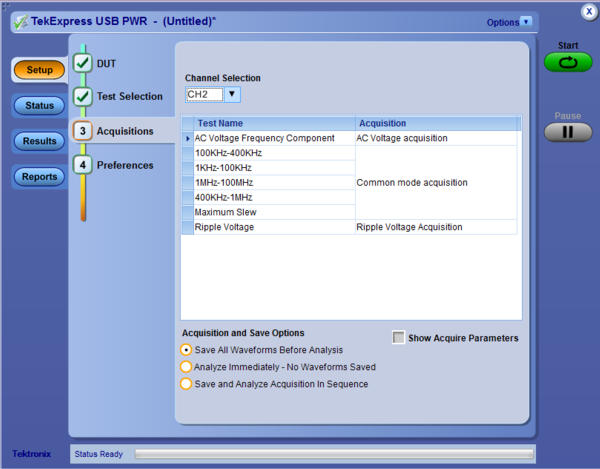Click the row indicator arrow for AC Voltage
Viewport: 600px width, 469px height.
click(188, 138)
